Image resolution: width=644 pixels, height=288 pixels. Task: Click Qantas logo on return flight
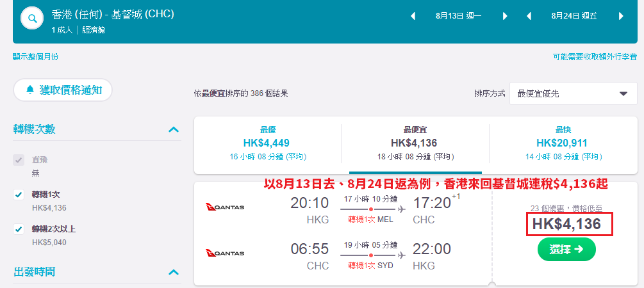click(225, 253)
